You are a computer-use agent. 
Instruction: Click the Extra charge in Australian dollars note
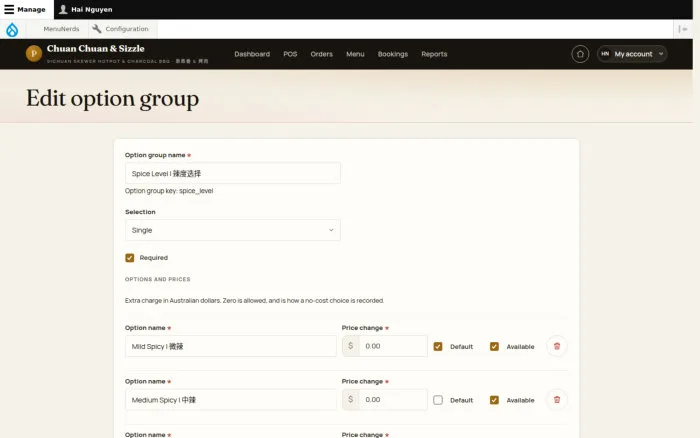click(x=254, y=300)
